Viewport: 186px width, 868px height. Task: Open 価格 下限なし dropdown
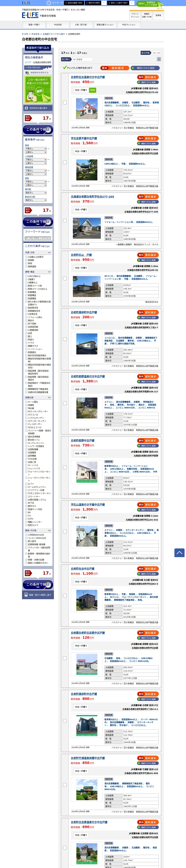pyautogui.click(x=35, y=149)
